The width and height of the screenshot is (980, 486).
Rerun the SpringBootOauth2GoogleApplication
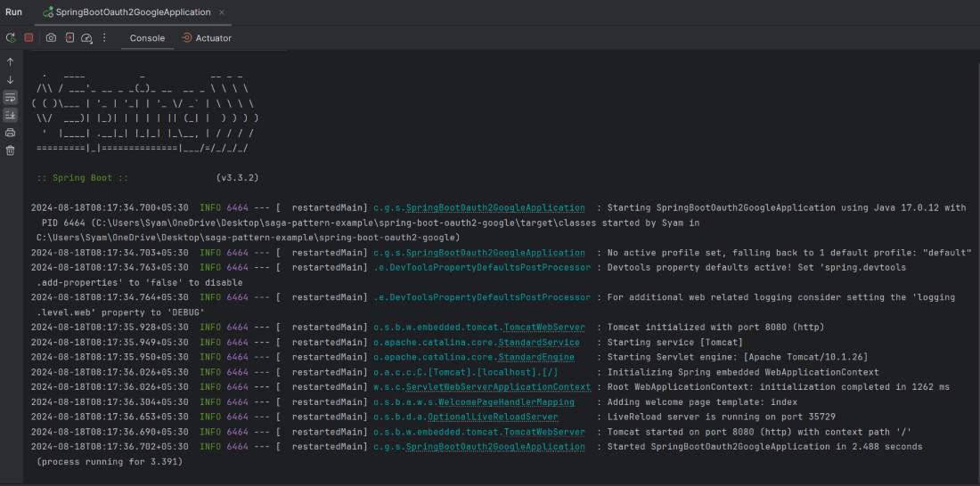11,37
